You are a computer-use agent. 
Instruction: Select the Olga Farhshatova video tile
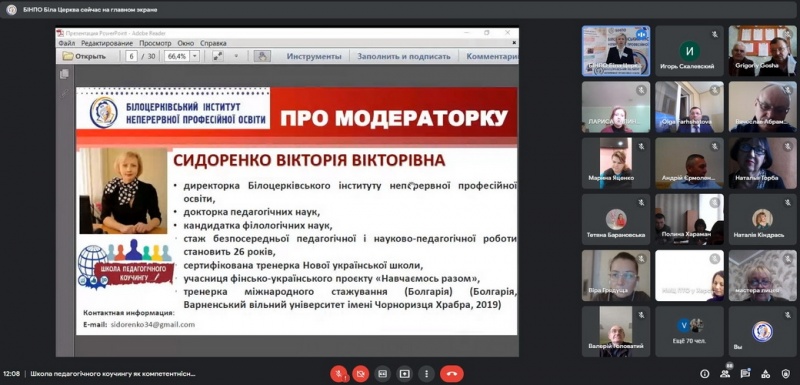coord(689,107)
